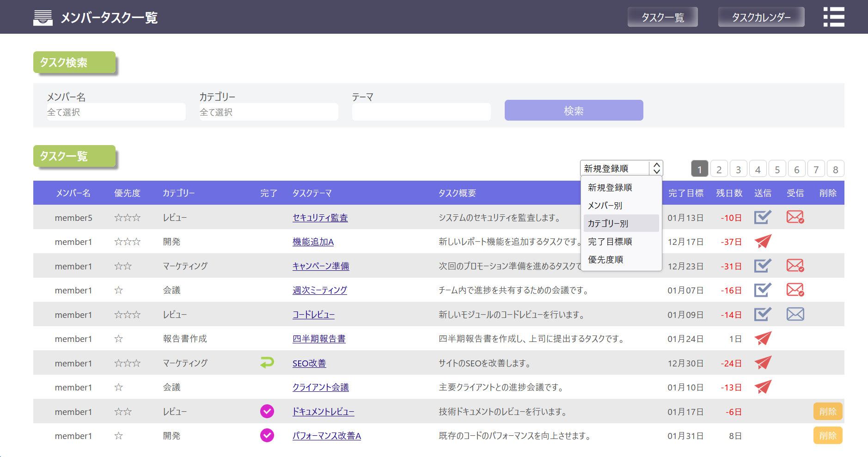Open the カテゴリー select field
Screen dimensions: 868x457
[x=269, y=112]
